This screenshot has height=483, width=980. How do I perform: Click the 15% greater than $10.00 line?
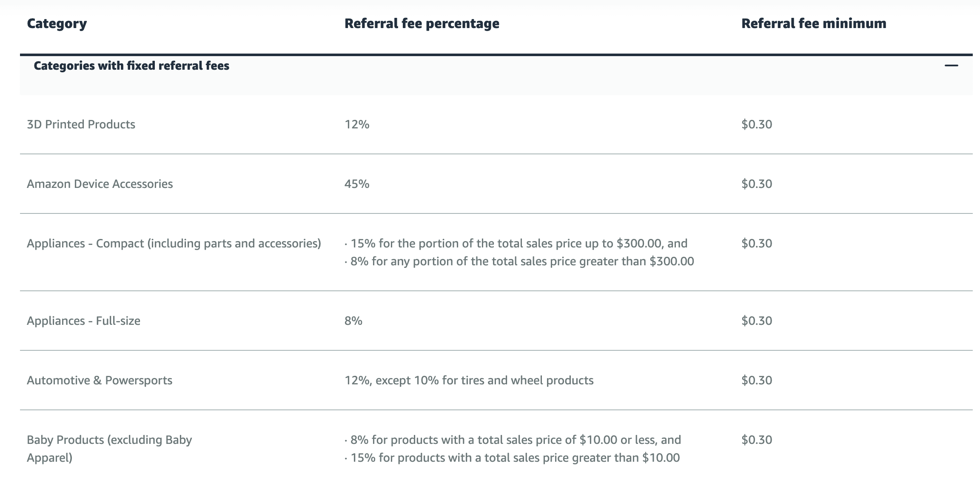512,457
